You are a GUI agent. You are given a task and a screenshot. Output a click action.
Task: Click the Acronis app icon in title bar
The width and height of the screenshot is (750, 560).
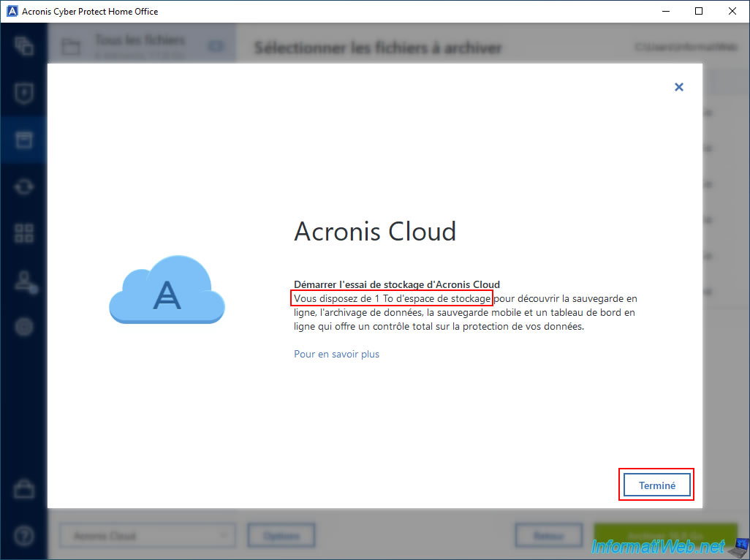[x=11, y=11]
